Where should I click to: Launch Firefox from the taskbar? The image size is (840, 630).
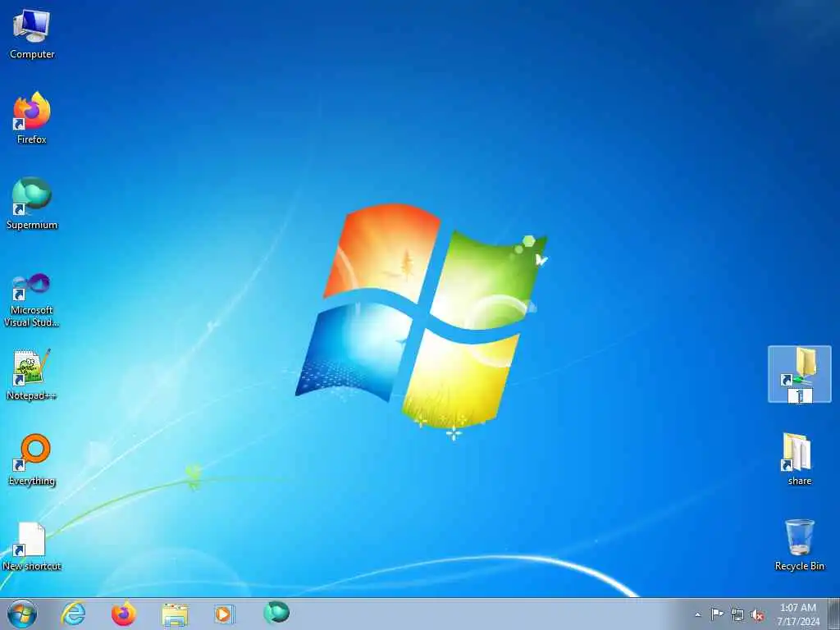point(124,614)
